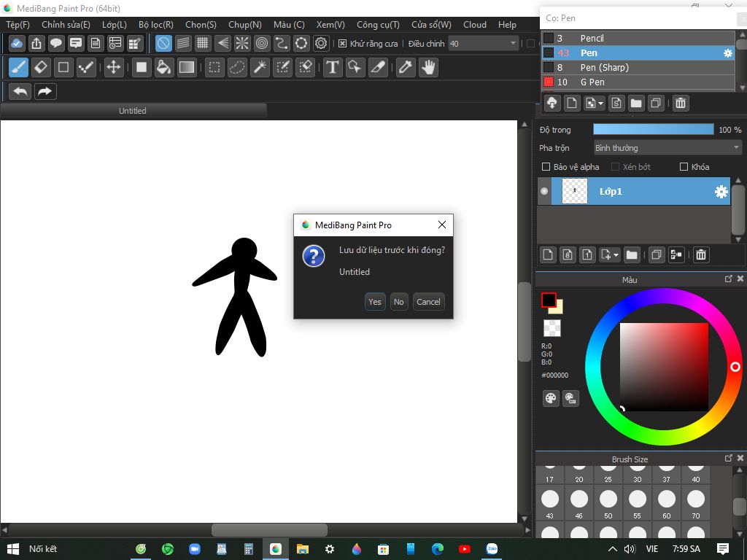The image size is (747, 560).
Task: Open the Bộ lọc(R) menu
Action: 155,25
